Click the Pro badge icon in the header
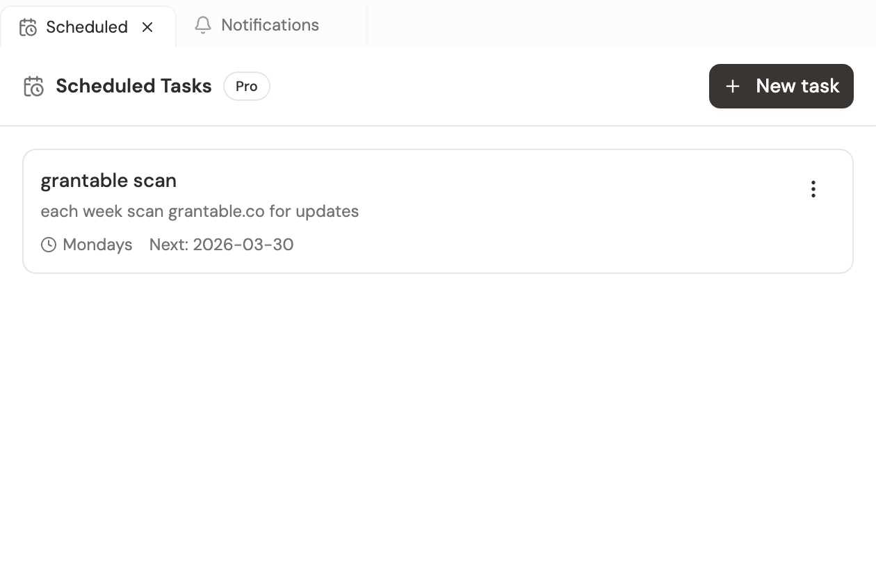 click(247, 86)
